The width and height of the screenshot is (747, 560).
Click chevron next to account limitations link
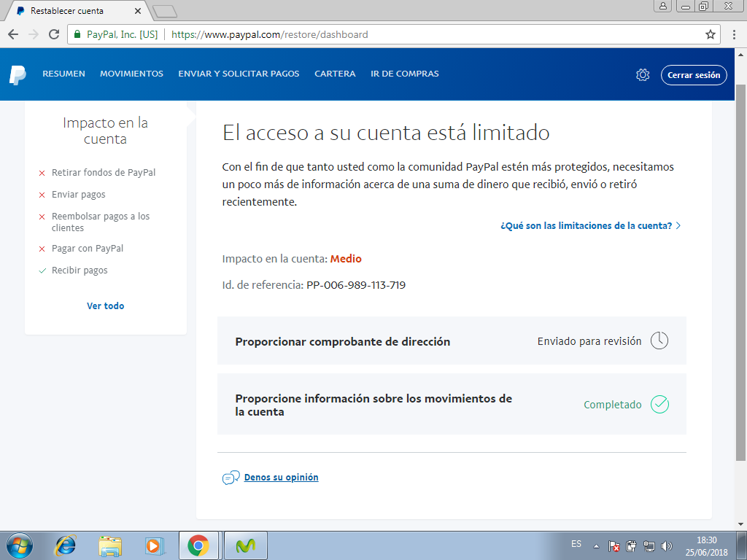[678, 226]
